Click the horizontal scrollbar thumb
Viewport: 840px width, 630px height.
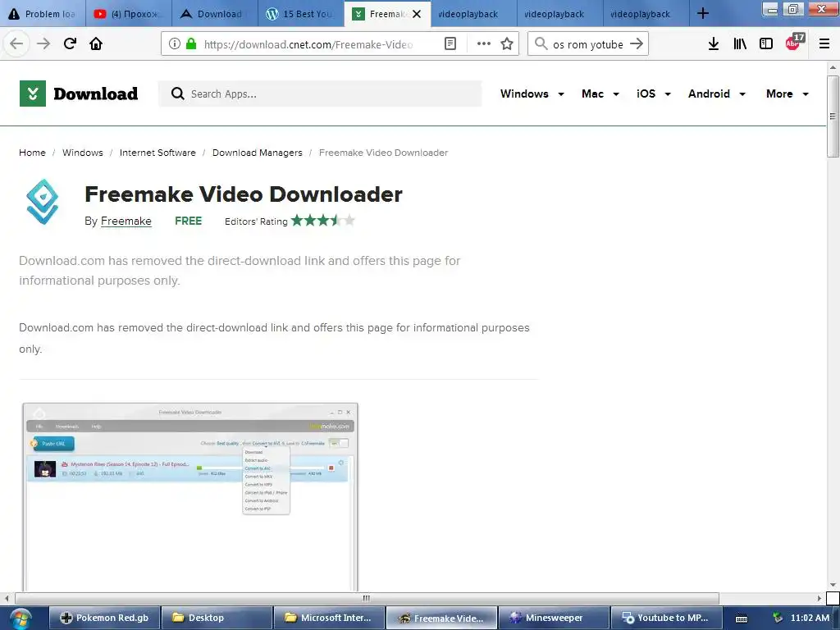[367, 598]
